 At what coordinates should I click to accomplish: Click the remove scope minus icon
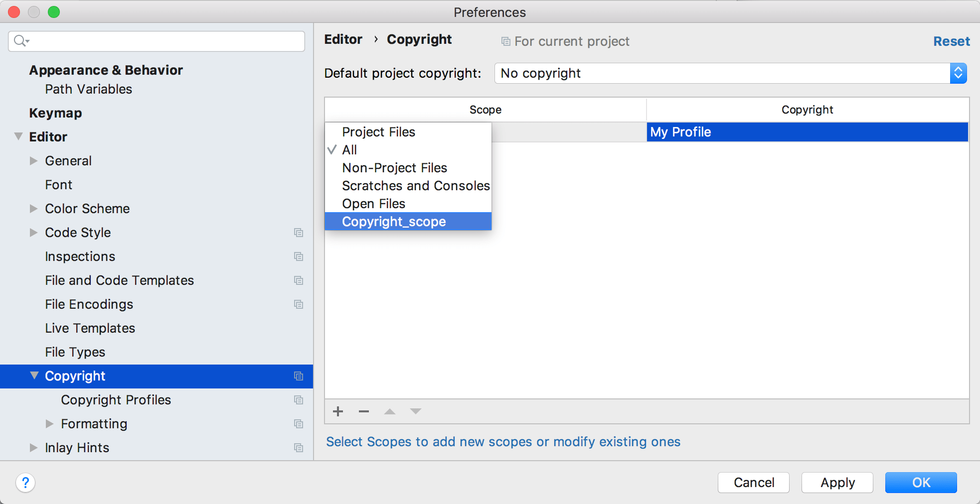[x=363, y=411]
